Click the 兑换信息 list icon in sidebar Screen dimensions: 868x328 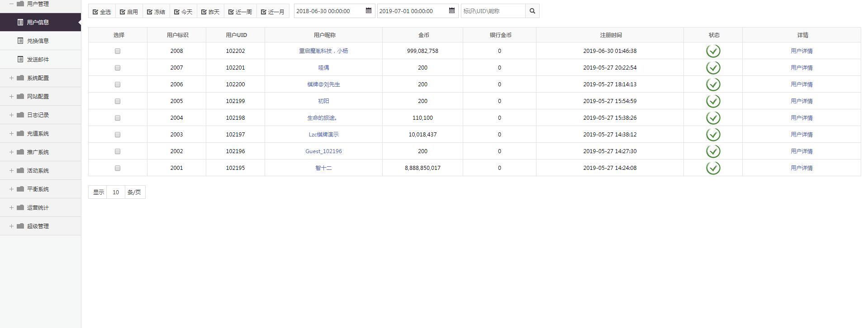20,41
